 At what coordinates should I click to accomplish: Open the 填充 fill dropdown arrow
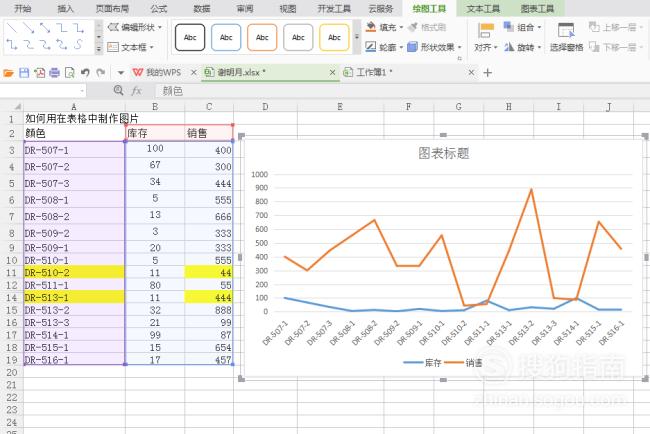coord(401,28)
